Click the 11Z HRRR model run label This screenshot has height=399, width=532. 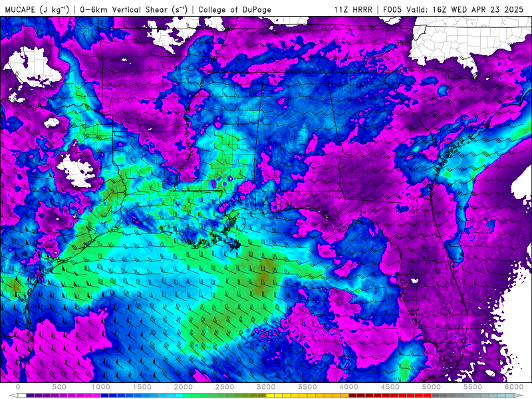(x=353, y=9)
